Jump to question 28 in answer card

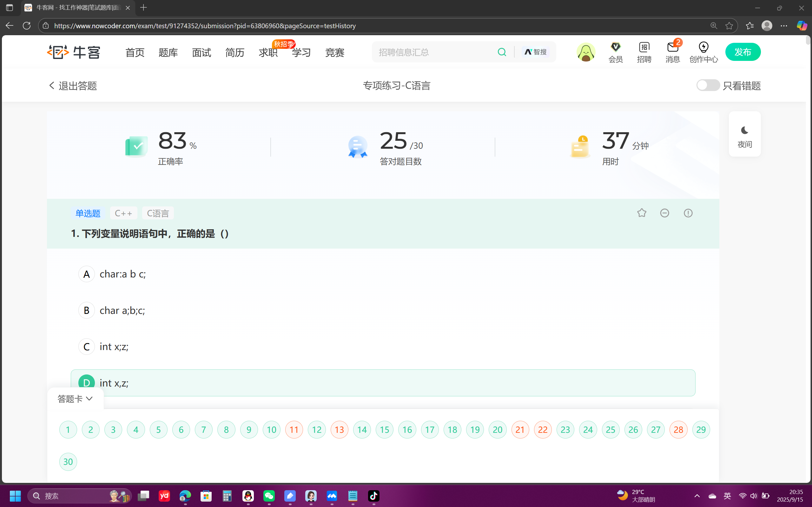click(x=678, y=430)
